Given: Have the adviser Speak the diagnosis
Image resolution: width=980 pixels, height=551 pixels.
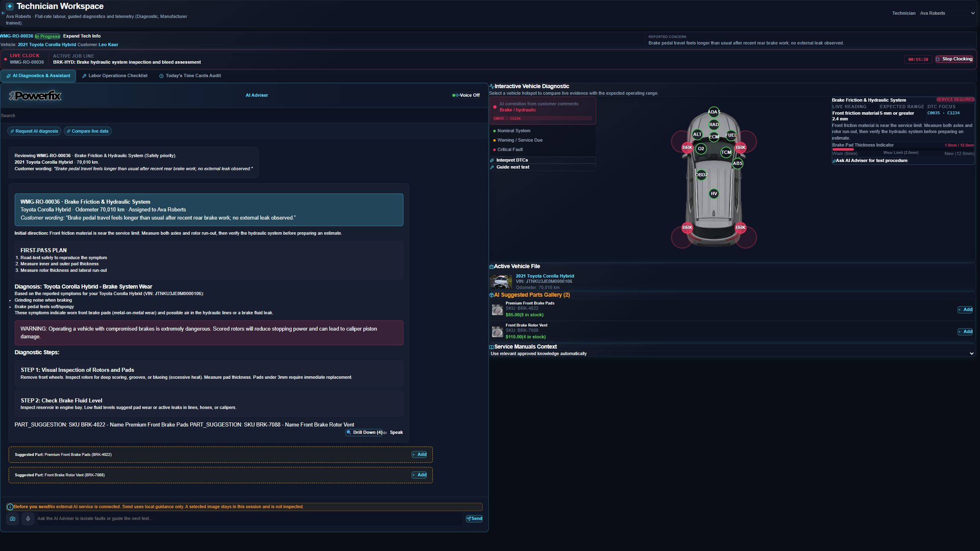Looking at the screenshot, I should coord(393,433).
